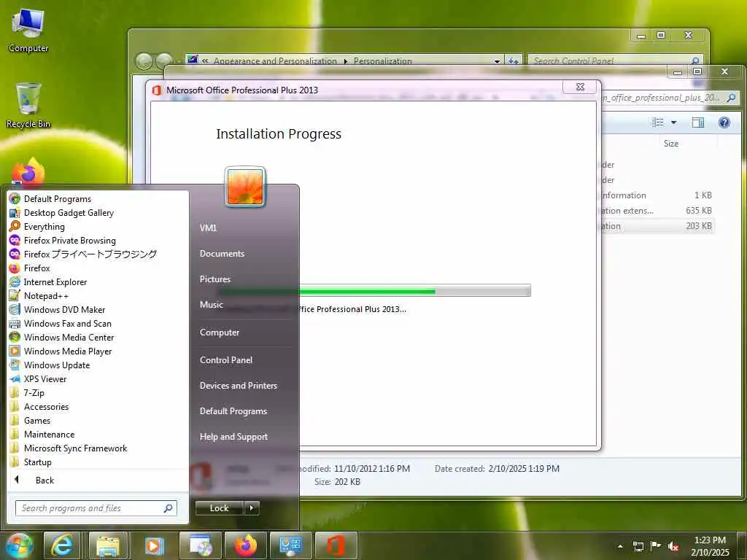Click the Search programs and files box
Image resolution: width=747 pixels, height=560 pixels.
pyautogui.click(x=96, y=508)
